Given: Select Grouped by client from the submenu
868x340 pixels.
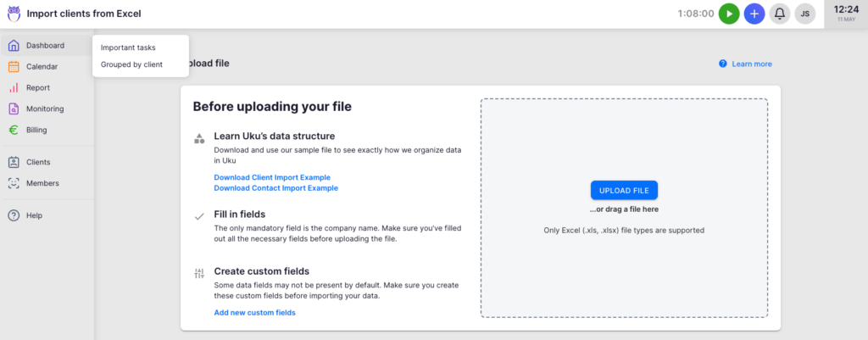Looking at the screenshot, I should click(131, 64).
